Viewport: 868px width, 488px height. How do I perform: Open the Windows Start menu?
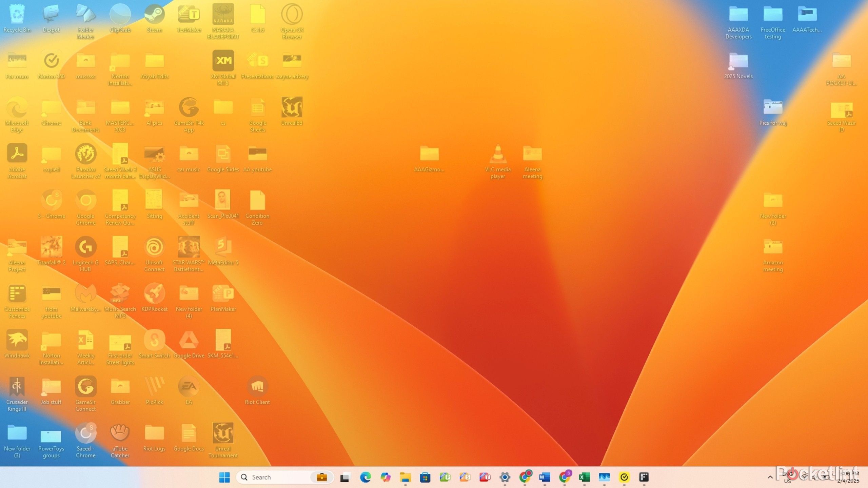pos(224,477)
